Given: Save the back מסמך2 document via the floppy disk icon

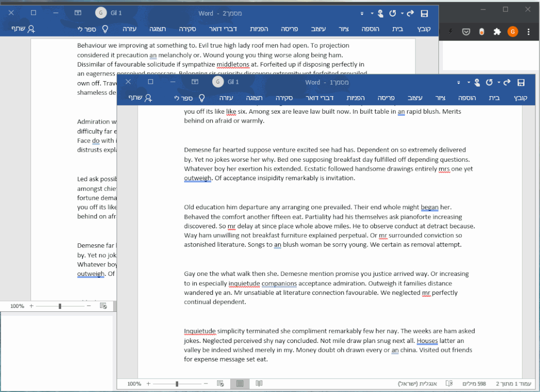Looking at the screenshot, I should [424, 14].
